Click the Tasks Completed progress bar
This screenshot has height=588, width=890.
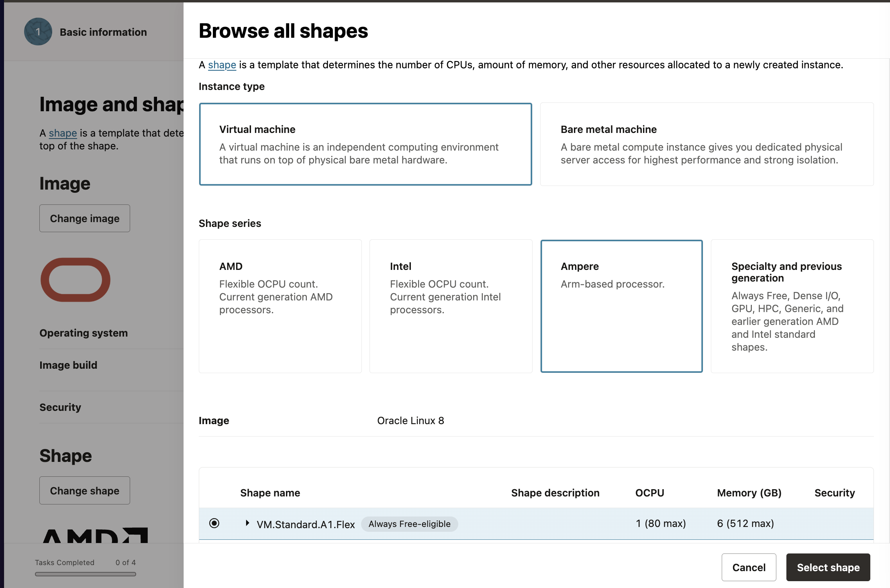pyautogui.click(x=86, y=574)
